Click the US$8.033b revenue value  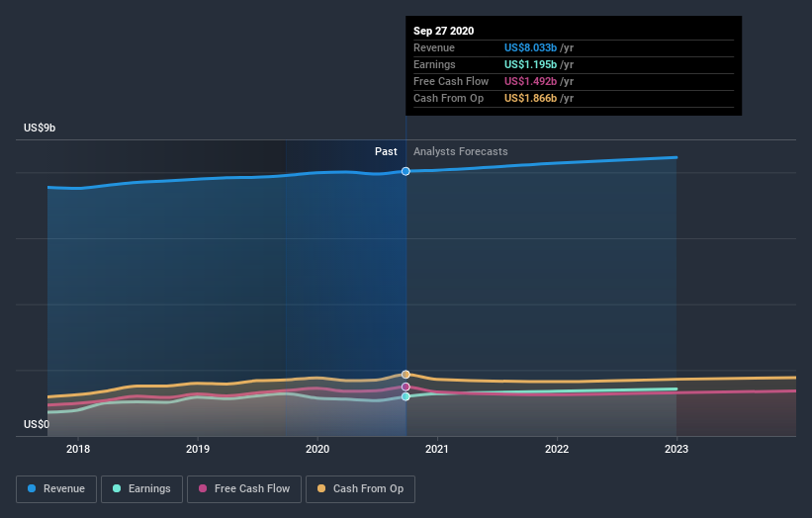click(530, 47)
